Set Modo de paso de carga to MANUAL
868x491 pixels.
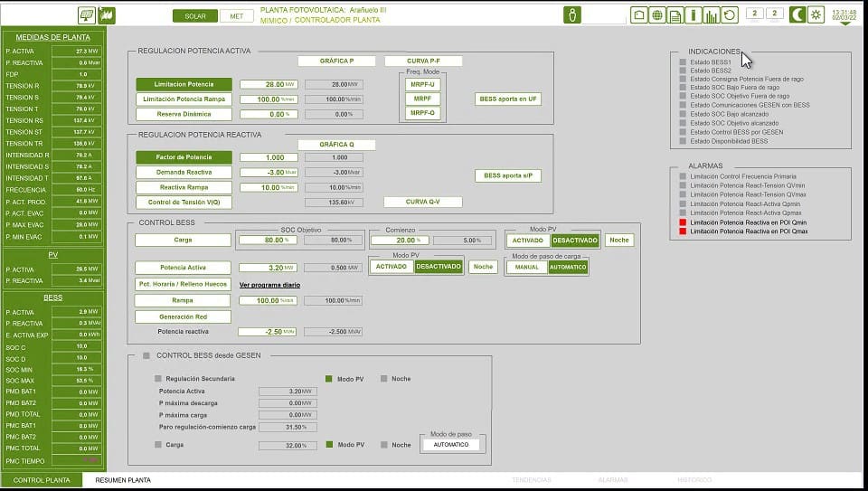click(526, 268)
